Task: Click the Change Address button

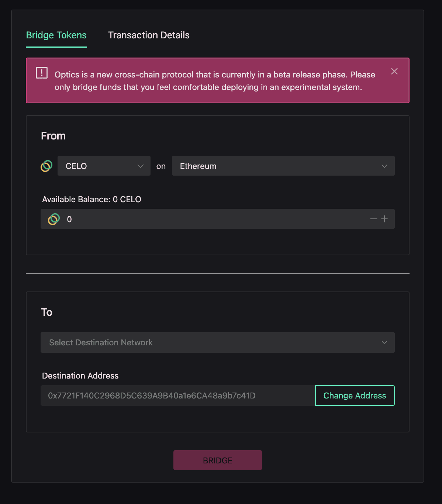Action: pos(355,396)
